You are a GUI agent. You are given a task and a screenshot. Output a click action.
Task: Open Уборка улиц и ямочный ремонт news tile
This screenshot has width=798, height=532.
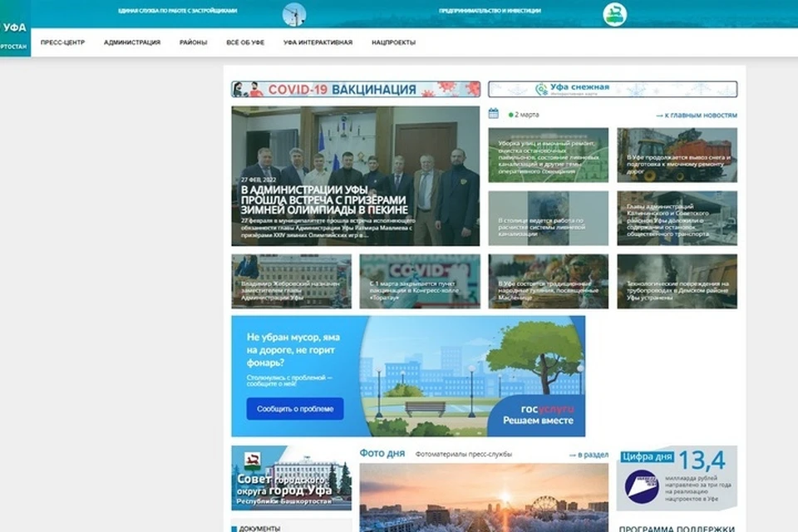(x=548, y=155)
